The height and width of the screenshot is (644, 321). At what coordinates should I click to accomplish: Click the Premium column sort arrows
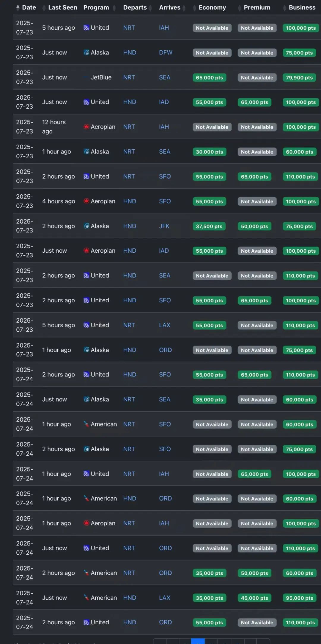[240, 8]
